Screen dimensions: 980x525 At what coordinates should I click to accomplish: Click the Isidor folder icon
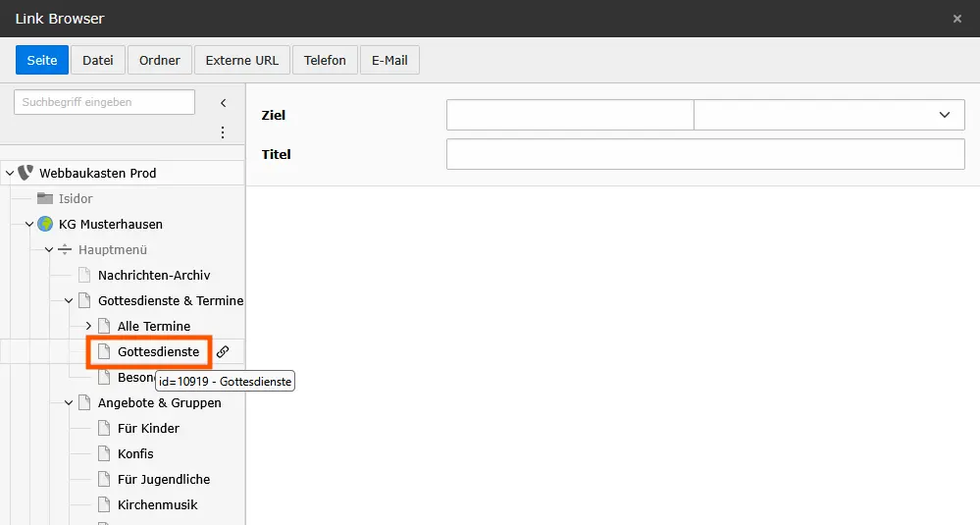pyautogui.click(x=45, y=198)
